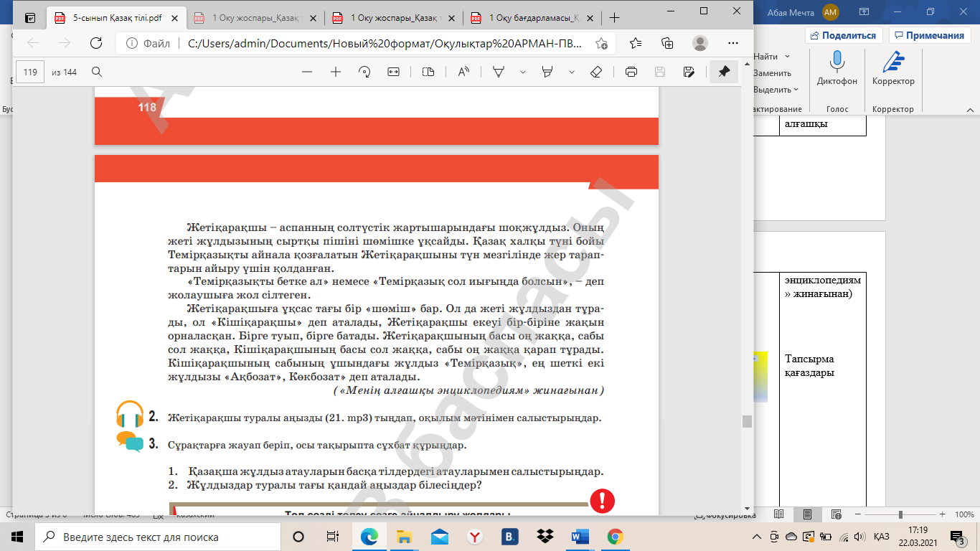This screenshot has height=551, width=980.
Task: Zoom out the PDF with minus
Action: (x=307, y=72)
